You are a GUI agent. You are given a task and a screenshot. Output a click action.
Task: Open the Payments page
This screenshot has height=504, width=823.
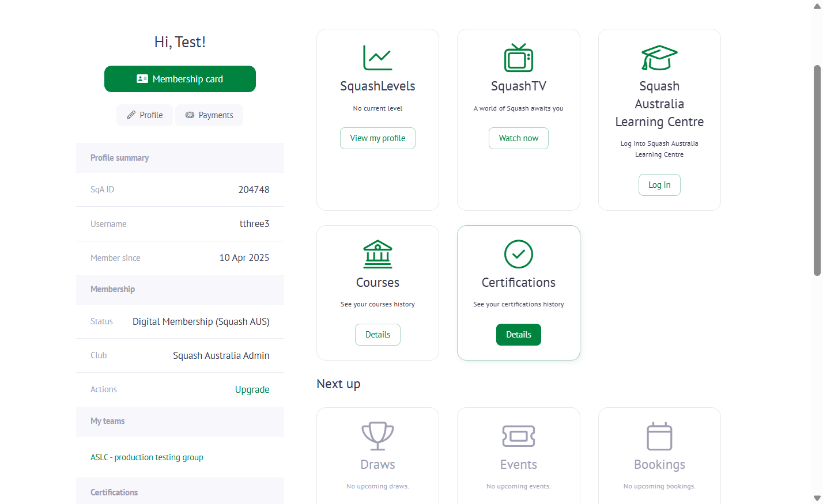click(209, 115)
